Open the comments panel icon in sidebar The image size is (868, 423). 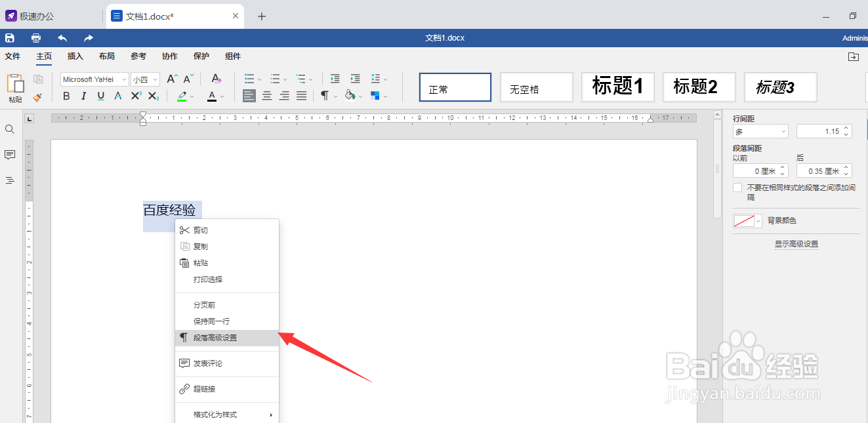click(x=10, y=155)
